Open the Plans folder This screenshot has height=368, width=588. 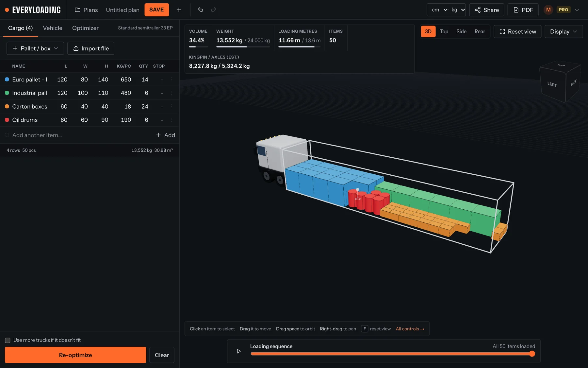(86, 10)
